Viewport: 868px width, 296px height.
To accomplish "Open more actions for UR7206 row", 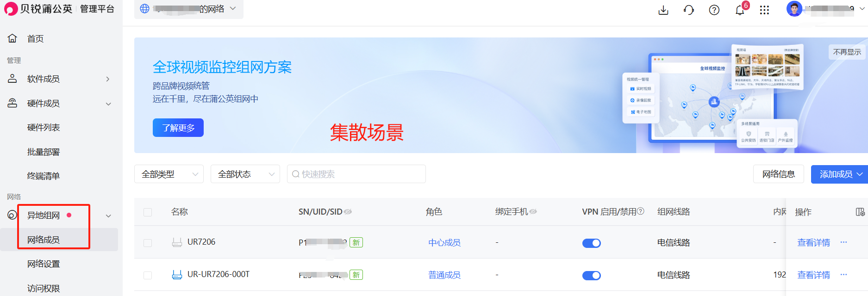I will tap(844, 242).
